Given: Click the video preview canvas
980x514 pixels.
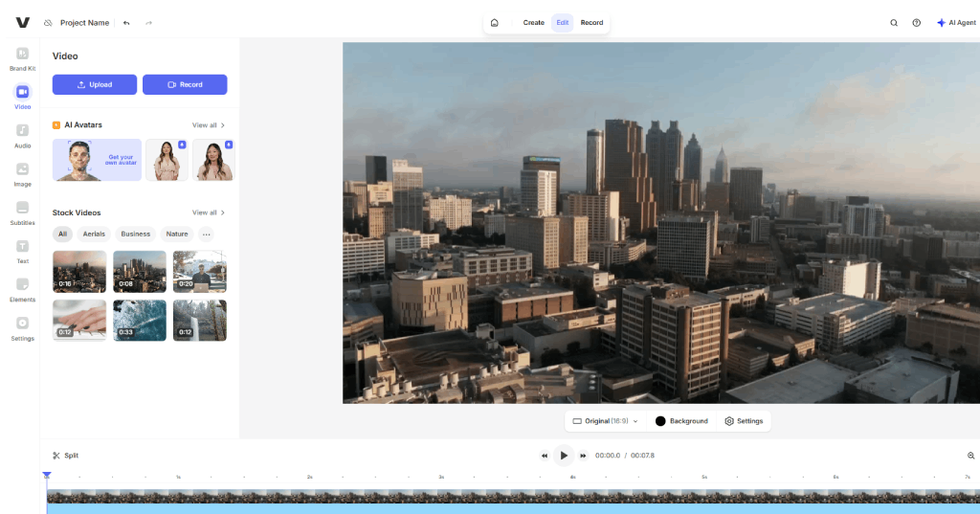Looking at the screenshot, I should coord(661,223).
